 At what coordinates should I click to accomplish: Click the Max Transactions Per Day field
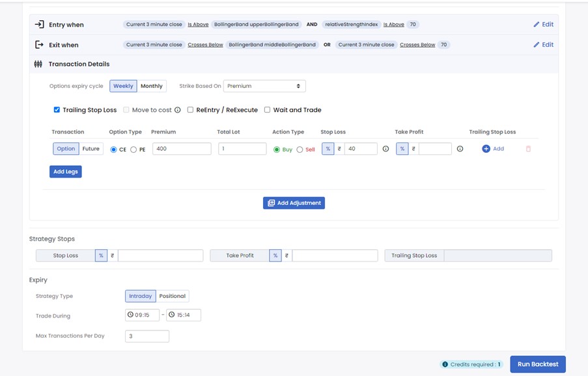147,336
